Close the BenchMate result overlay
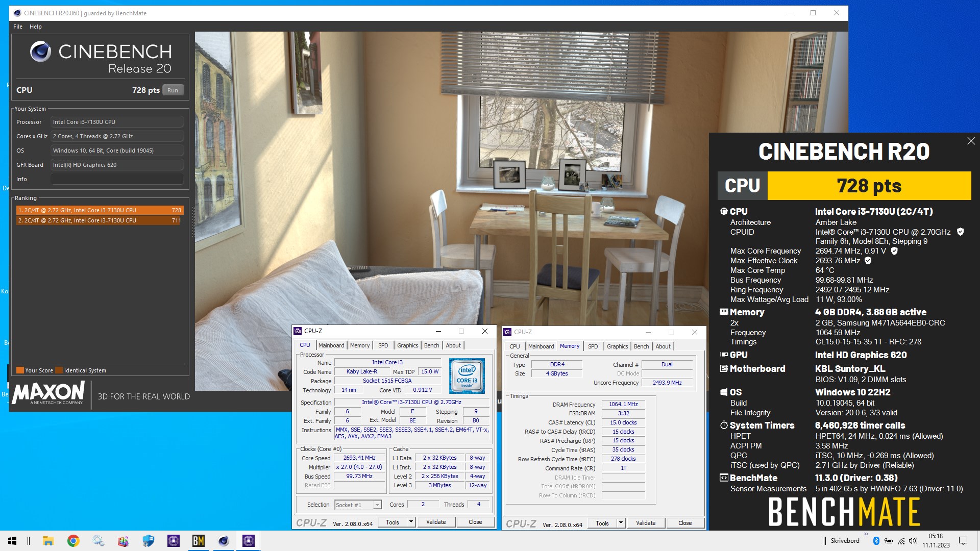 pyautogui.click(x=971, y=141)
